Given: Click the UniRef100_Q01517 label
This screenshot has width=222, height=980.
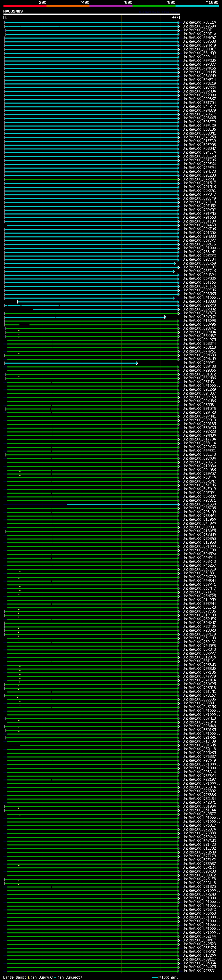Looking at the screenshot, I should point(199,183).
